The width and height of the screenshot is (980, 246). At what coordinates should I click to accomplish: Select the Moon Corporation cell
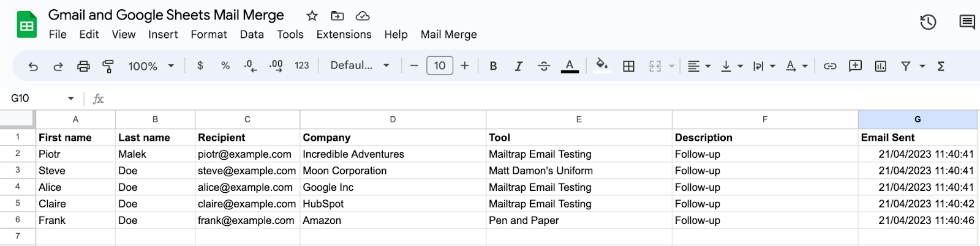[x=393, y=171]
